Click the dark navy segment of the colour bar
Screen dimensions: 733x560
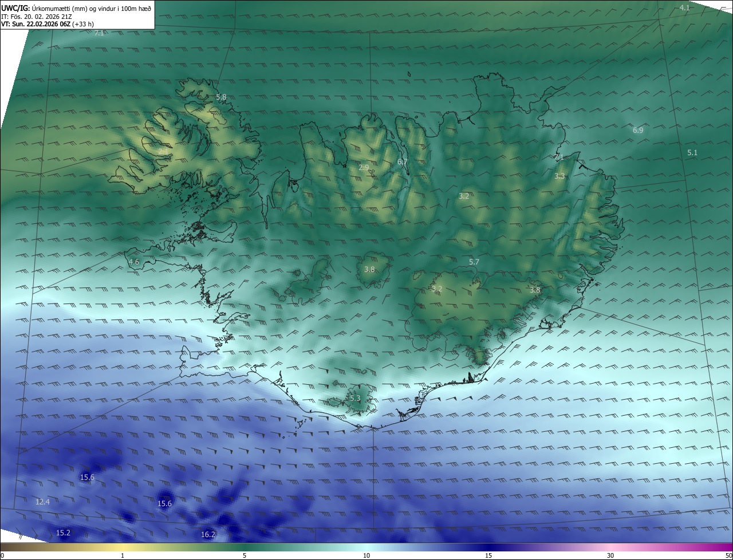[488, 547]
